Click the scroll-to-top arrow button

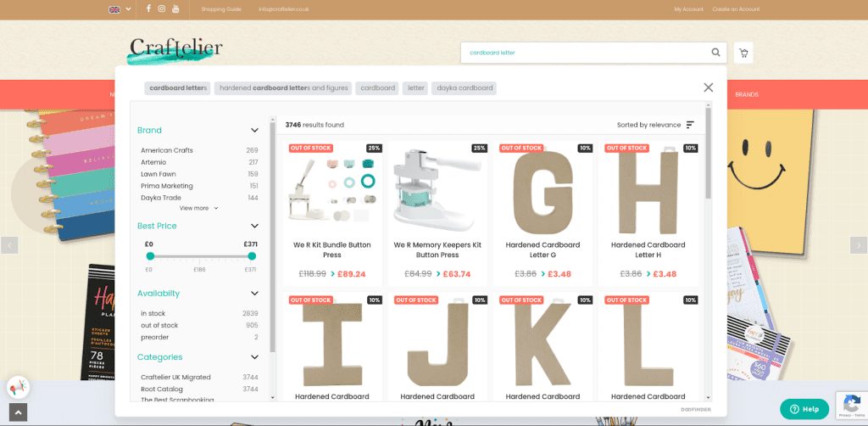[17, 412]
